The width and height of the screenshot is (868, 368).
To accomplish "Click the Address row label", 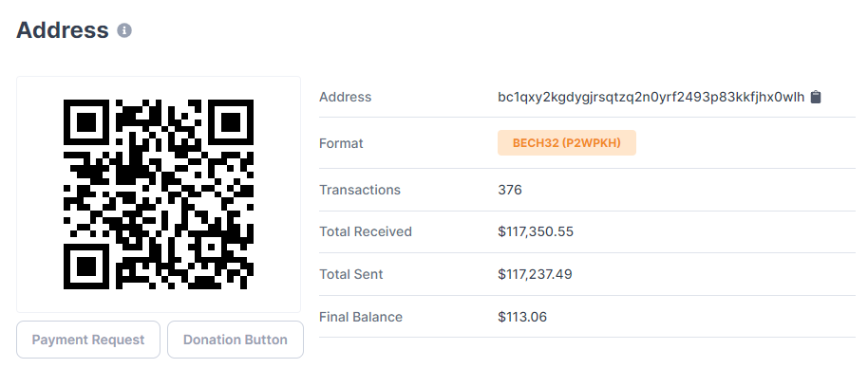I will tap(346, 98).
